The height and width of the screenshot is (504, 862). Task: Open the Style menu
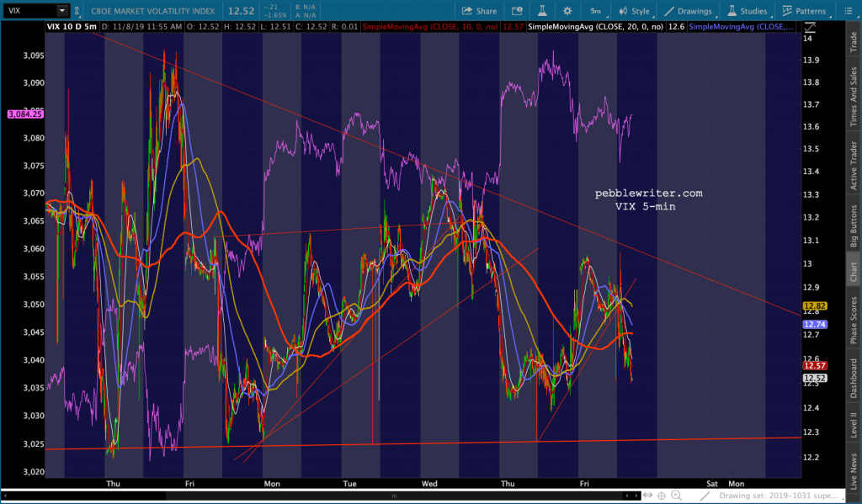point(635,11)
